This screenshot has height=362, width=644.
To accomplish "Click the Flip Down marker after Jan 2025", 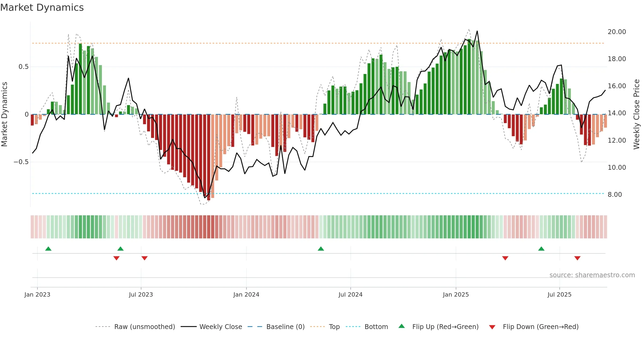I will 505,258.
